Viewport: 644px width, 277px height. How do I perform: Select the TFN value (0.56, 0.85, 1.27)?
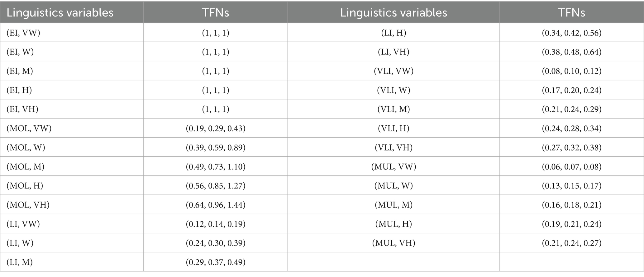pyautogui.click(x=216, y=186)
